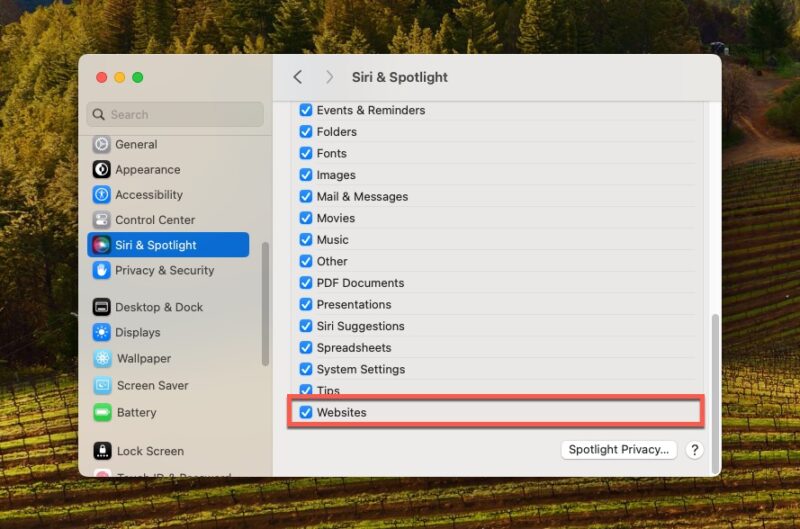The image size is (800, 529).
Task: Zoom window with green button
Action: 137,77
